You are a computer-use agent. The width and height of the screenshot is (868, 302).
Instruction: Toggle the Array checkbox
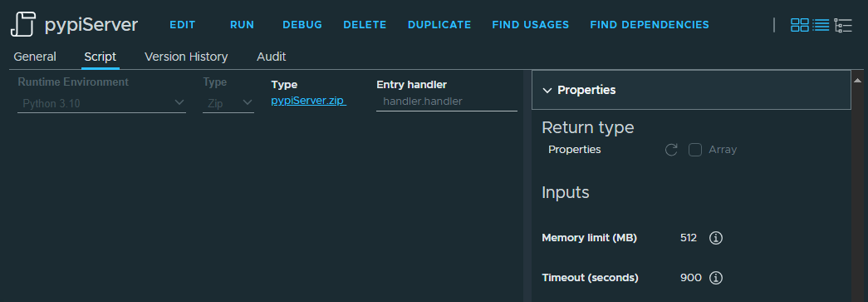[x=694, y=150]
